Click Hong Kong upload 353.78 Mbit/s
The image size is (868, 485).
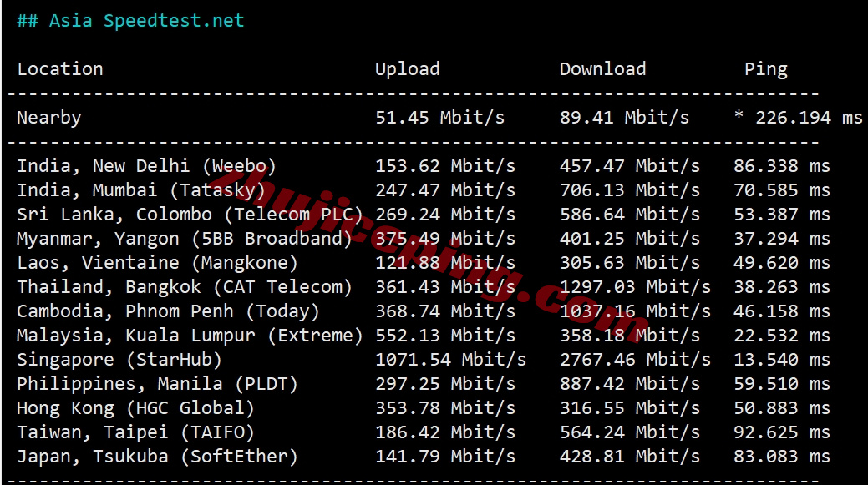coord(445,409)
